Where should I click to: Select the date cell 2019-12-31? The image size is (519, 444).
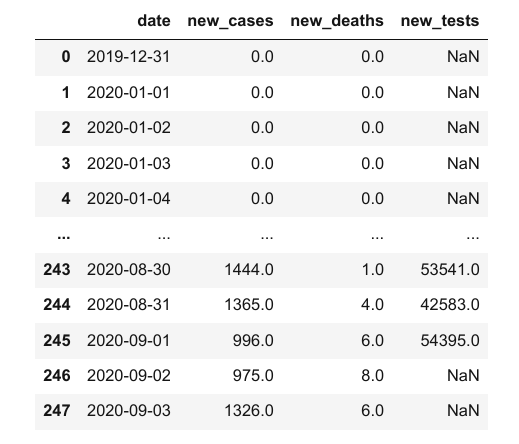click(129, 57)
